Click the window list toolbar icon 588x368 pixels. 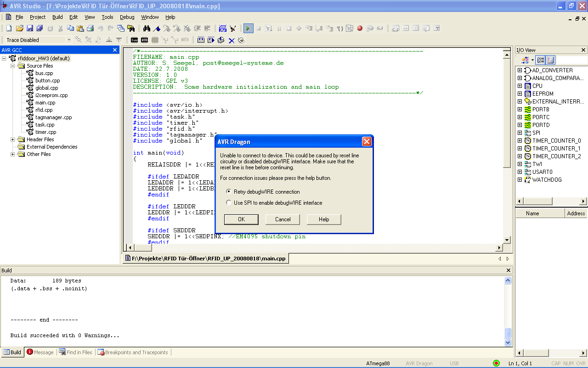(x=121, y=29)
